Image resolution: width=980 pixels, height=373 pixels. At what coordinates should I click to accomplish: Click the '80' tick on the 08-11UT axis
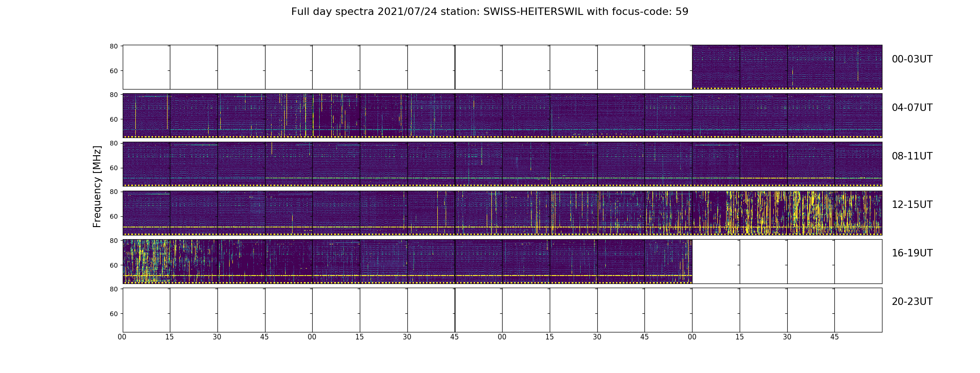click(x=113, y=144)
